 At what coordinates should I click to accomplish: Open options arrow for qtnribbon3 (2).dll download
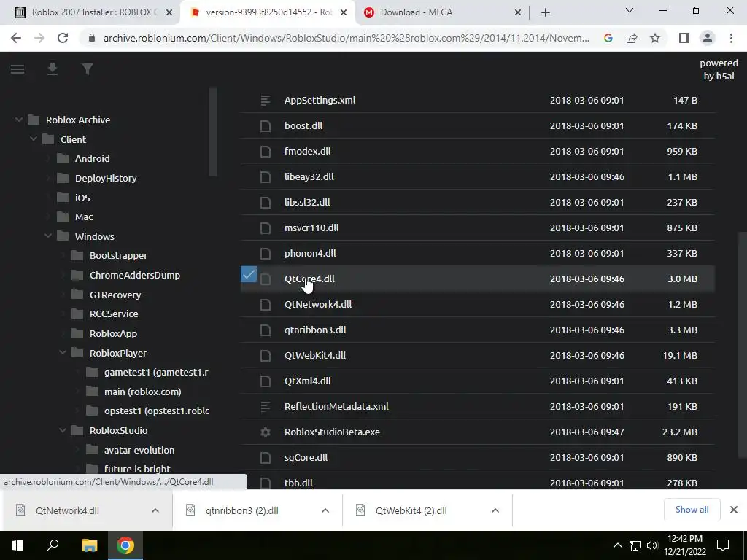pos(325,510)
